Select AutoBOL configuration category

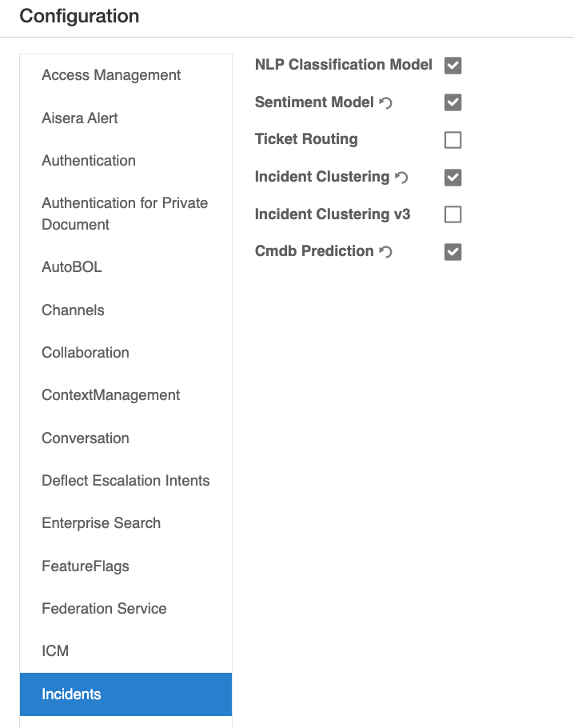[x=72, y=267]
